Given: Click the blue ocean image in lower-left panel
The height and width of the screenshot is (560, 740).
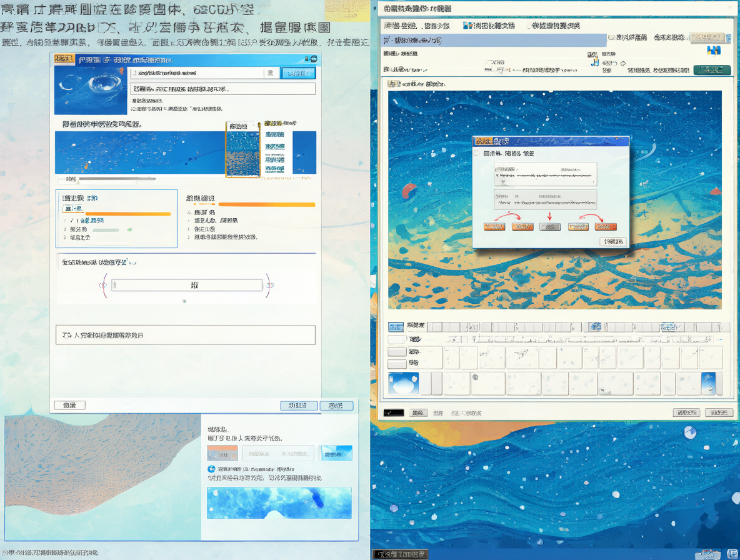Looking at the screenshot, I should pyautogui.click(x=279, y=503).
